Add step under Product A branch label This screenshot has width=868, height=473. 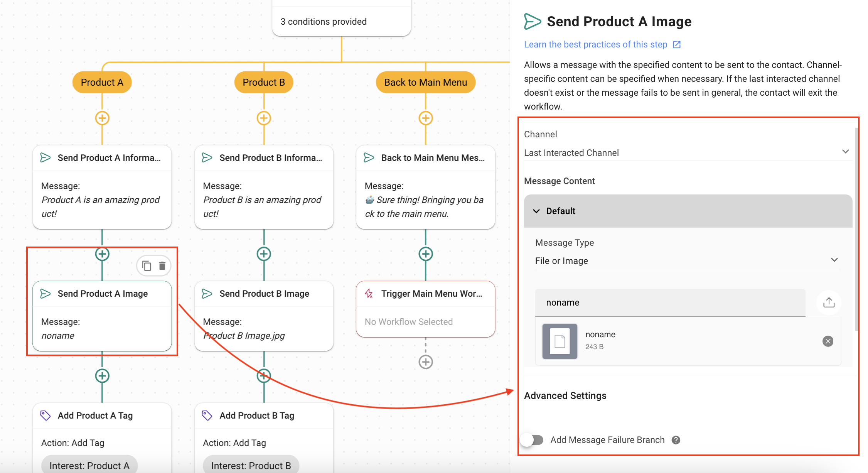coord(102,118)
